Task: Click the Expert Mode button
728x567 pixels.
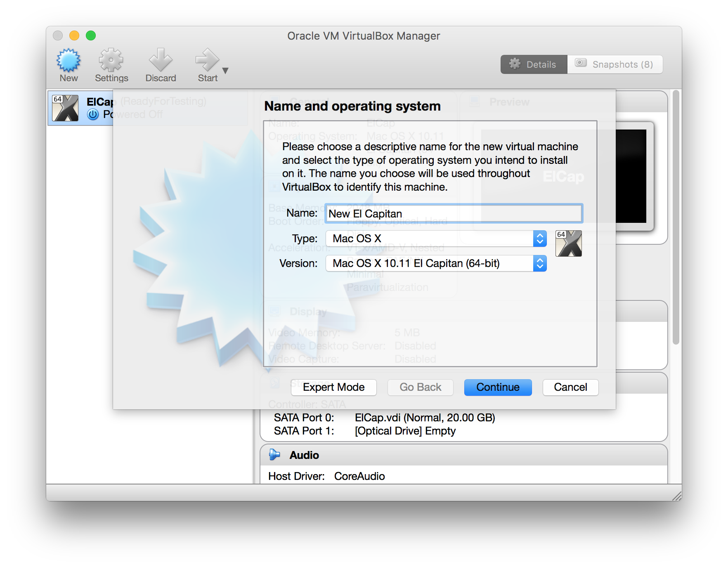Action: coord(333,387)
